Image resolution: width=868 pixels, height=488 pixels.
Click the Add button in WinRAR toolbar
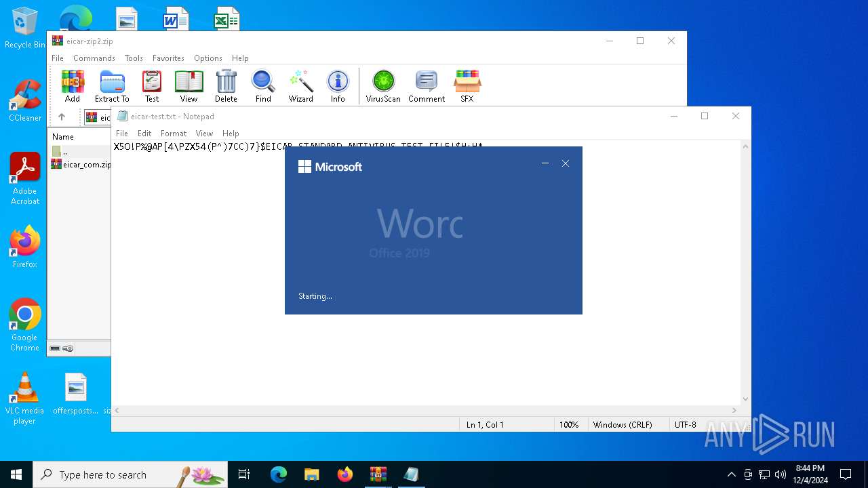(x=73, y=86)
